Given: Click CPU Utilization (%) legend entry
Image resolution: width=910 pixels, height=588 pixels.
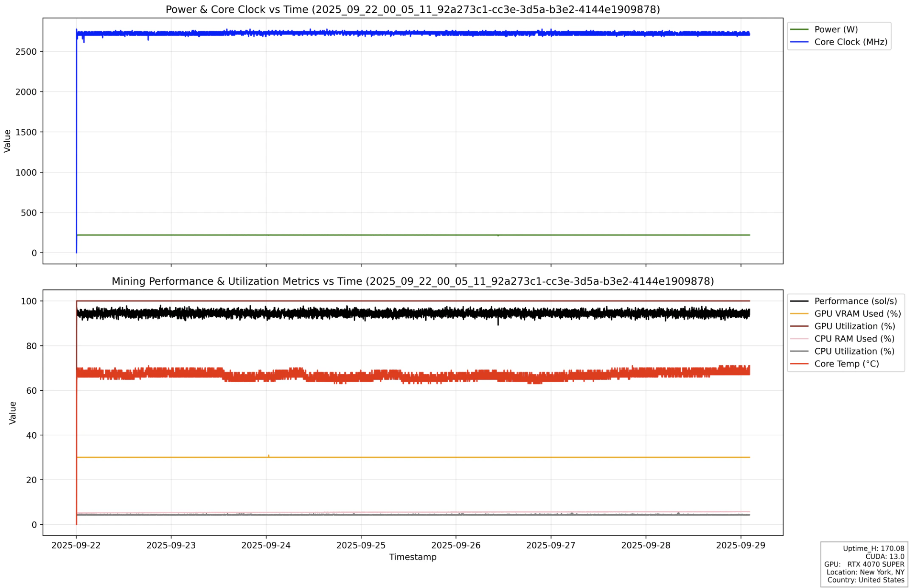Looking at the screenshot, I should (x=854, y=351).
